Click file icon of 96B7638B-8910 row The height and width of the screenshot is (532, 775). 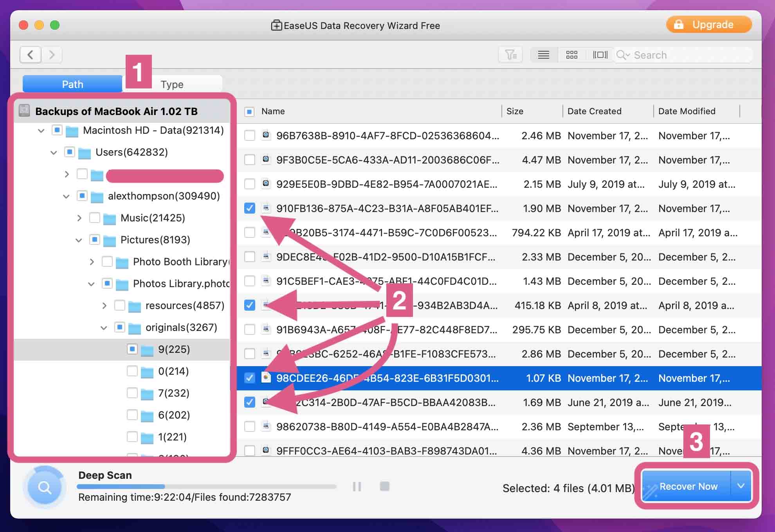[x=266, y=135]
